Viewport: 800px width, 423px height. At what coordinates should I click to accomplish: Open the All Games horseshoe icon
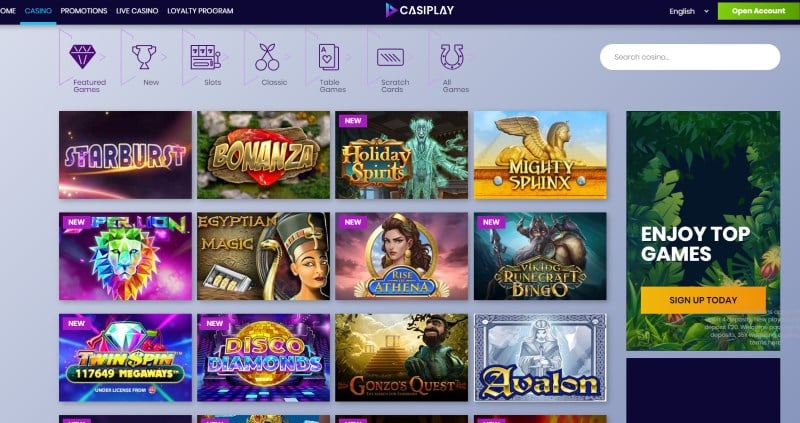(452, 57)
